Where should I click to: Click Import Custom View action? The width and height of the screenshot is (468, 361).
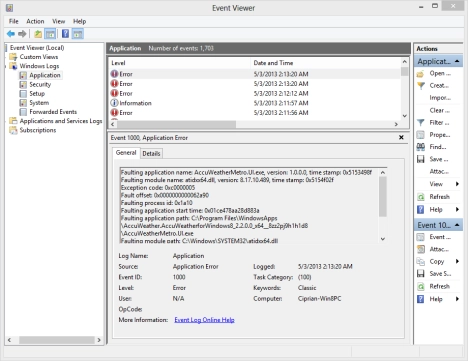click(440, 98)
